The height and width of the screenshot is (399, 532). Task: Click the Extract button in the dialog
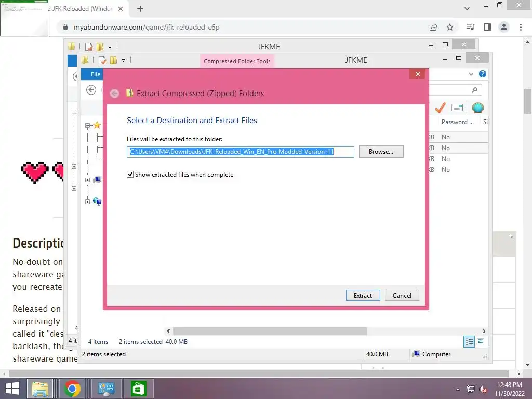(363, 296)
